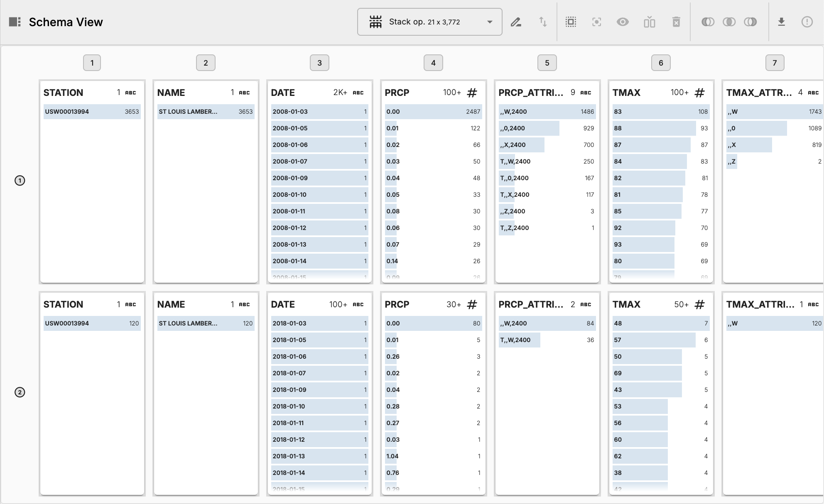Screen dimensions: 824x504
Task: Select attribute T,,X,2400 row
Action: point(547,195)
